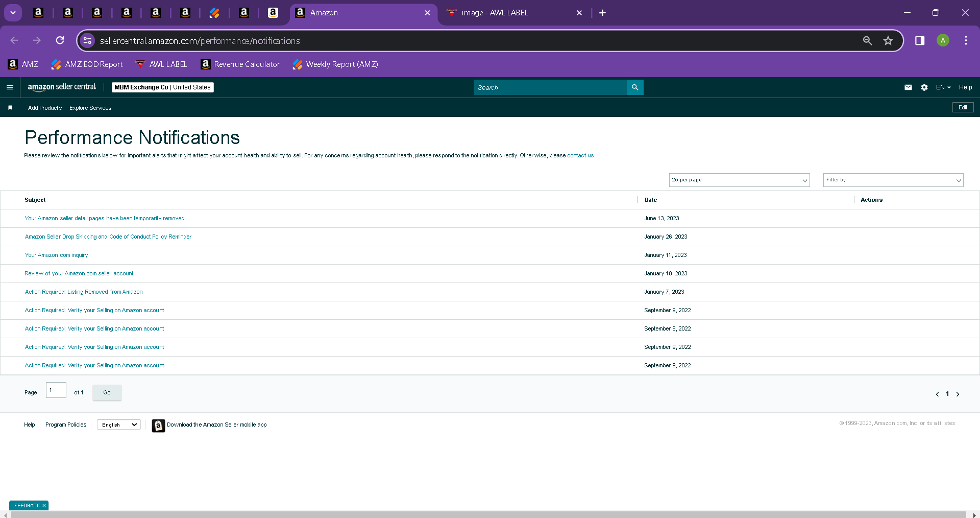The height and width of the screenshot is (518, 980).
Task: Open the Chrome profile avatar
Action: point(943,40)
